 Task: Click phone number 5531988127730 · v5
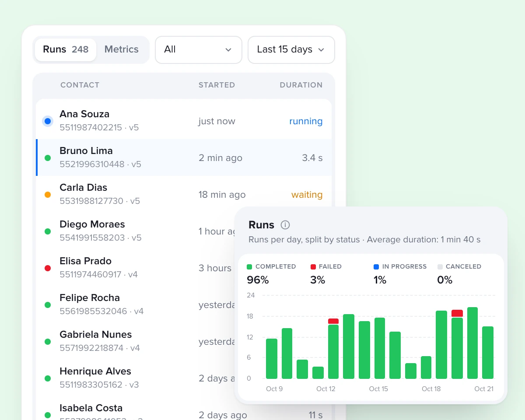click(x=100, y=201)
